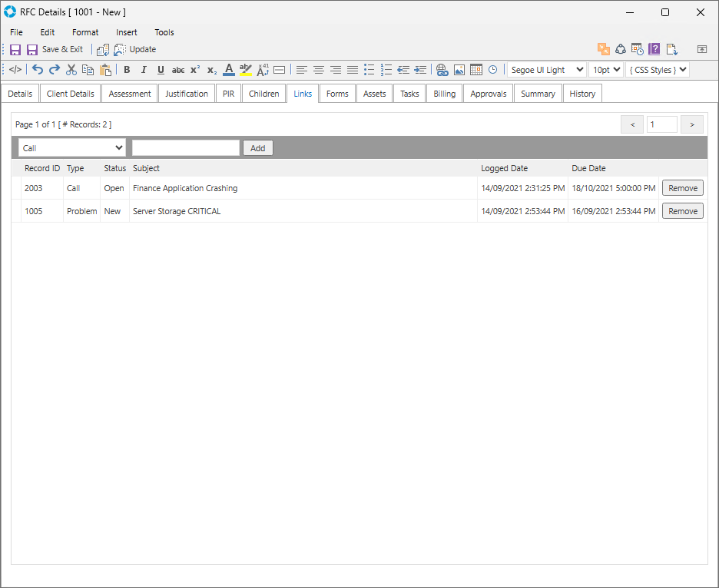This screenshot has width=719, height=588.
Task: Open the Call link type dropdown
Action: 72,148
